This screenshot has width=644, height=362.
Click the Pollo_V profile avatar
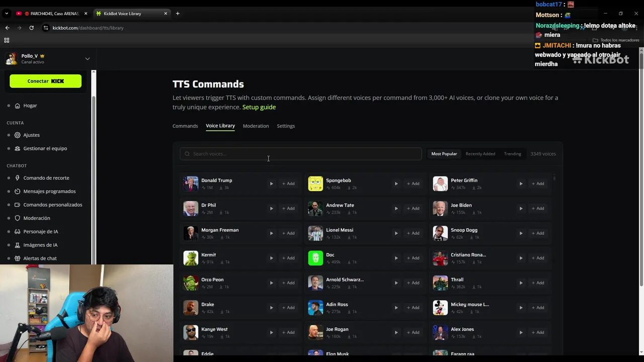tap(11, 59)
